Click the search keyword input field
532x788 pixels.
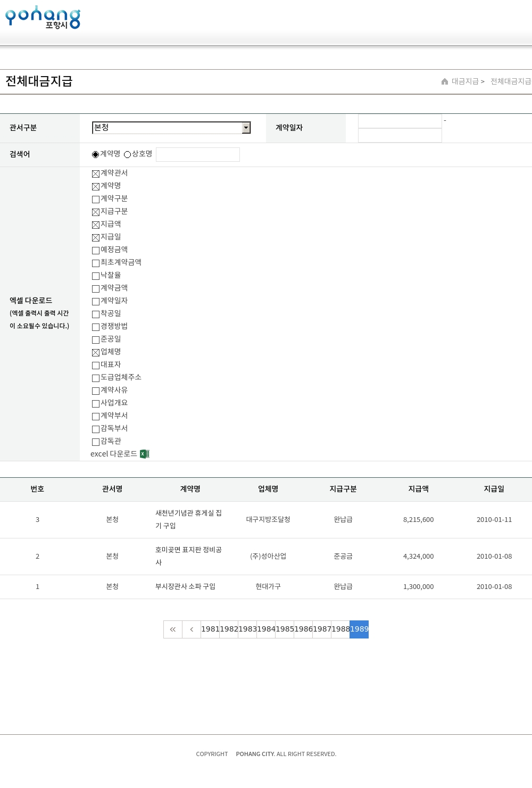click(x=198, y=154)
